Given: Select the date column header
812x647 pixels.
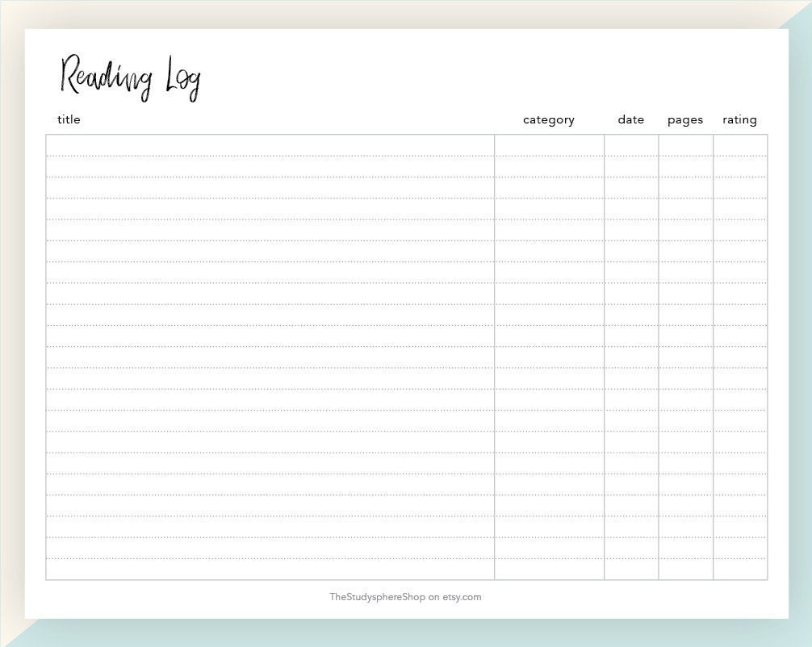Looking at the screenshot, I should pos(630,119).
